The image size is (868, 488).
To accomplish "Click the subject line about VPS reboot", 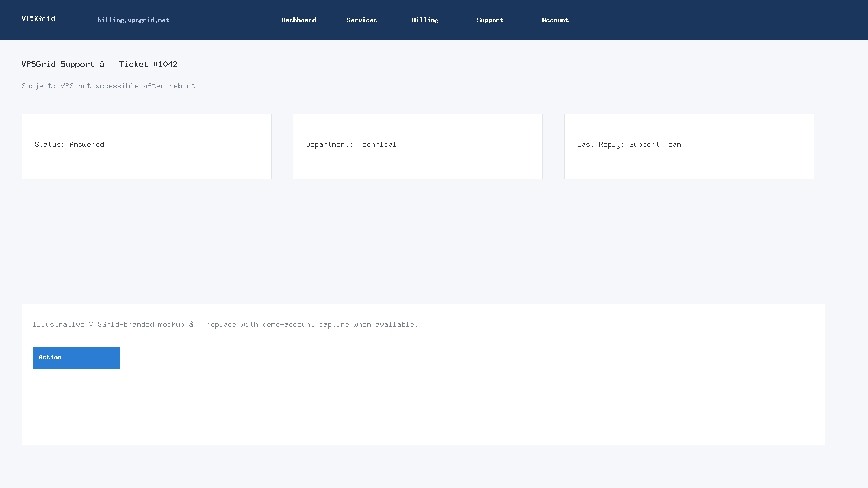I will coord(108,86).
